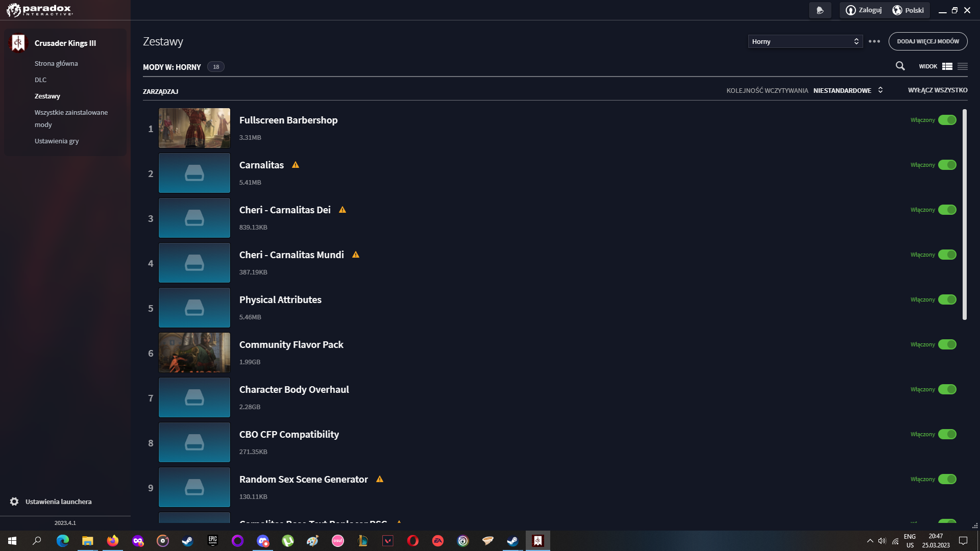Disable the Physical Attributes mod toggle
Viewport: 980px width, 551px height.
[x=947, y=299]
